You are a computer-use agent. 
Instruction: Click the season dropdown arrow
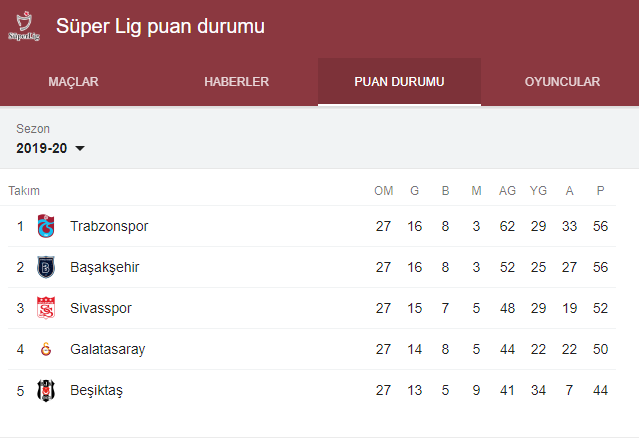(80, 149)
